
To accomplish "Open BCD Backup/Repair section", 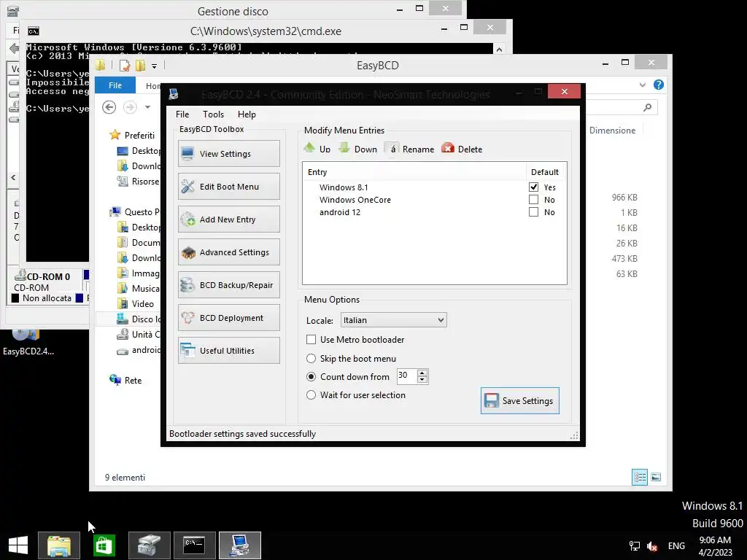I will 228,285.
